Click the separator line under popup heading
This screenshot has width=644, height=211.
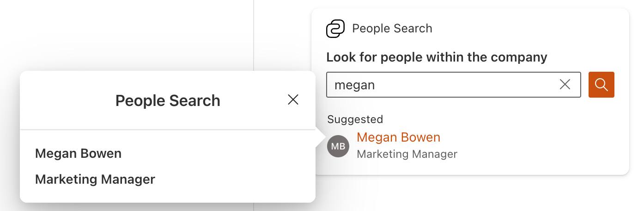[x=168, y=129]
